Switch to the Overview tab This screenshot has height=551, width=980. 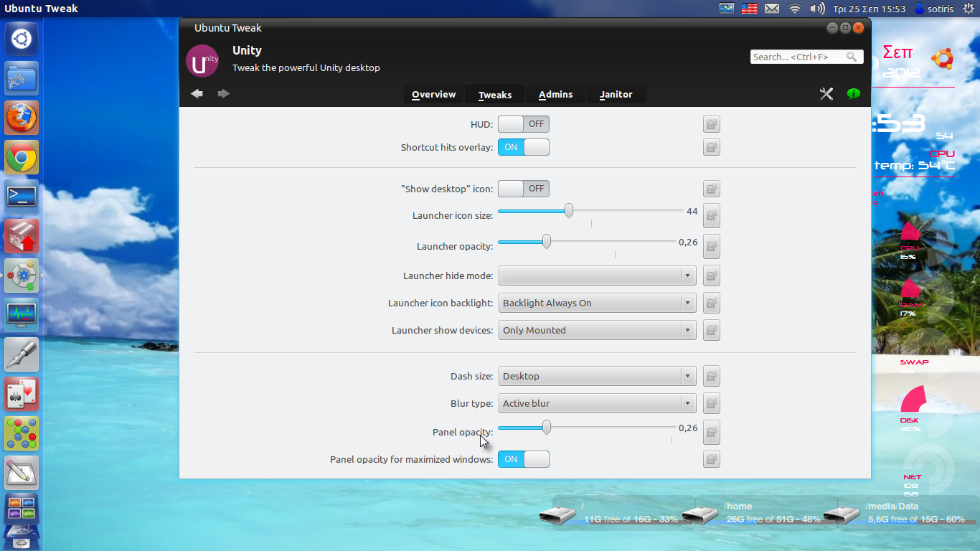(433, 95)
